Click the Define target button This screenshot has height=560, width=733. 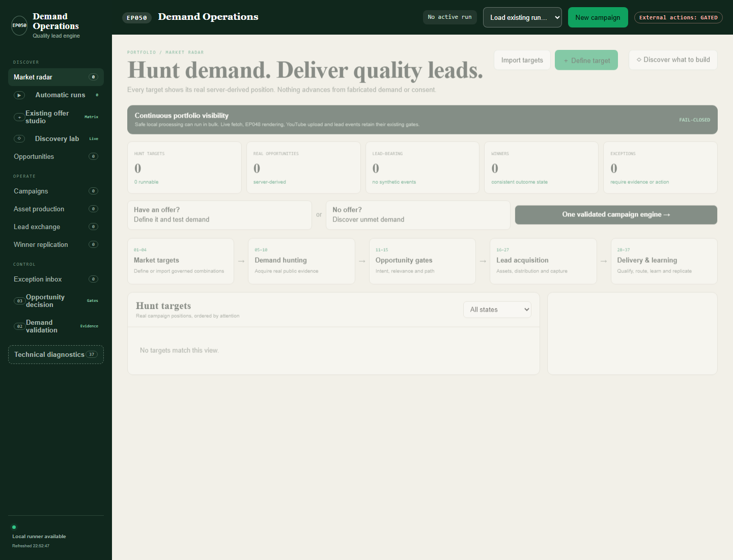tap(586, 60)
